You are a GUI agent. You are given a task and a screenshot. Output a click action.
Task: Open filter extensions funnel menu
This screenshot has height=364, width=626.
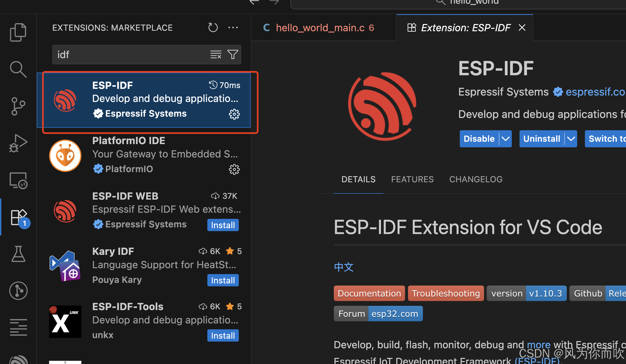pyautogui.click(x=233, y=55)
